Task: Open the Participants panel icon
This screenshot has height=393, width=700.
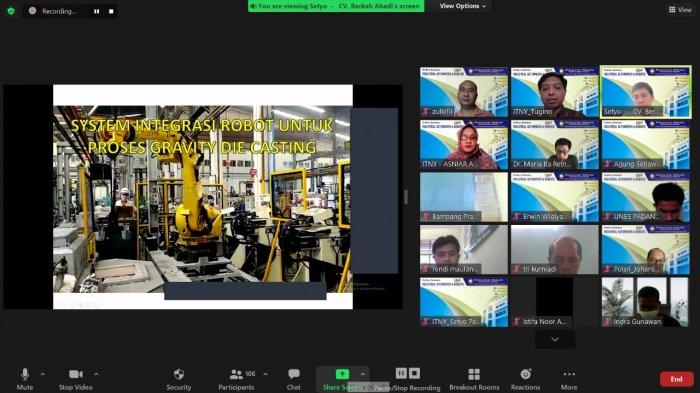Action: (236, 374)
